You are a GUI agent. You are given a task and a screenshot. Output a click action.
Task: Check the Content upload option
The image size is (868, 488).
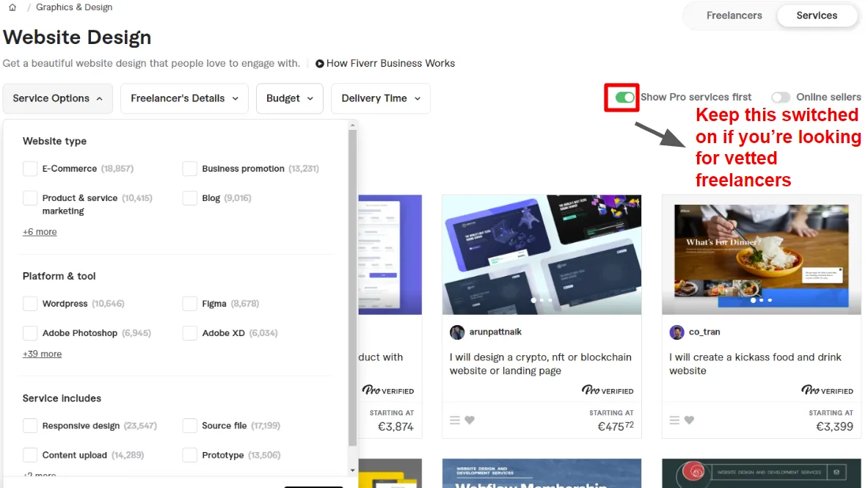coord(30,455)
